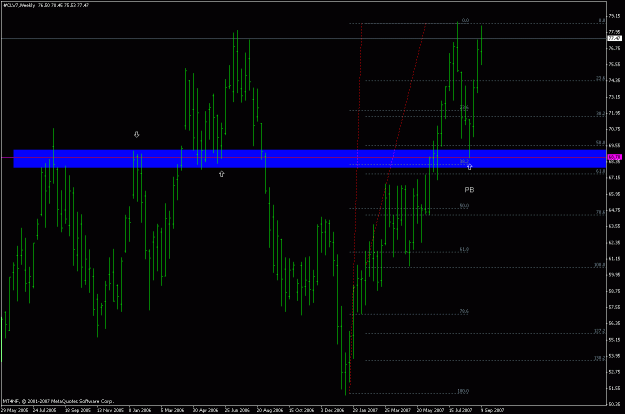Click the 70.75 price axis label
Screen dimensions: 625x414
click(x=614, y=129)
